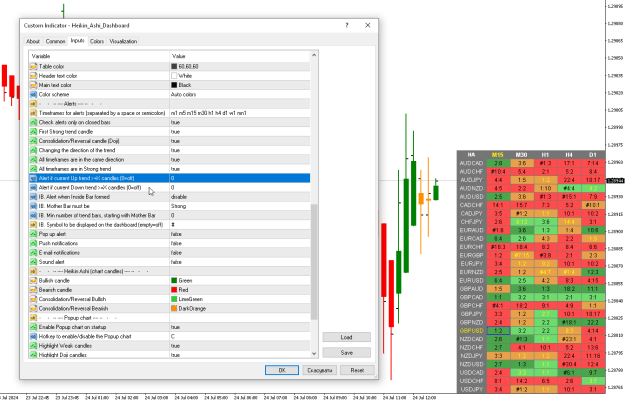Toggle the Pop up alert value false
Screen dimensions: 625x403
pos(240,234)
